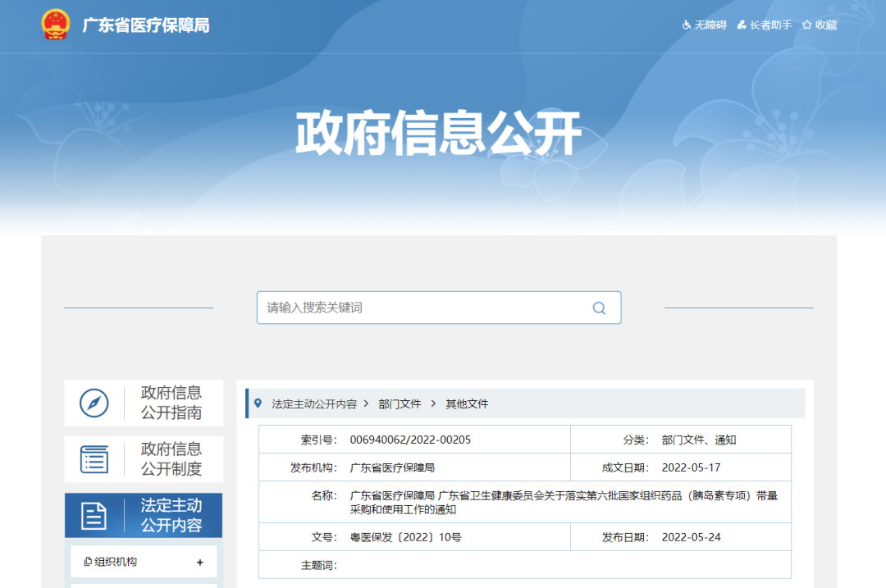Click the document icon for 法定主动公开内容
This screenshot has width=886, height=588.
[x=94, y=516]
